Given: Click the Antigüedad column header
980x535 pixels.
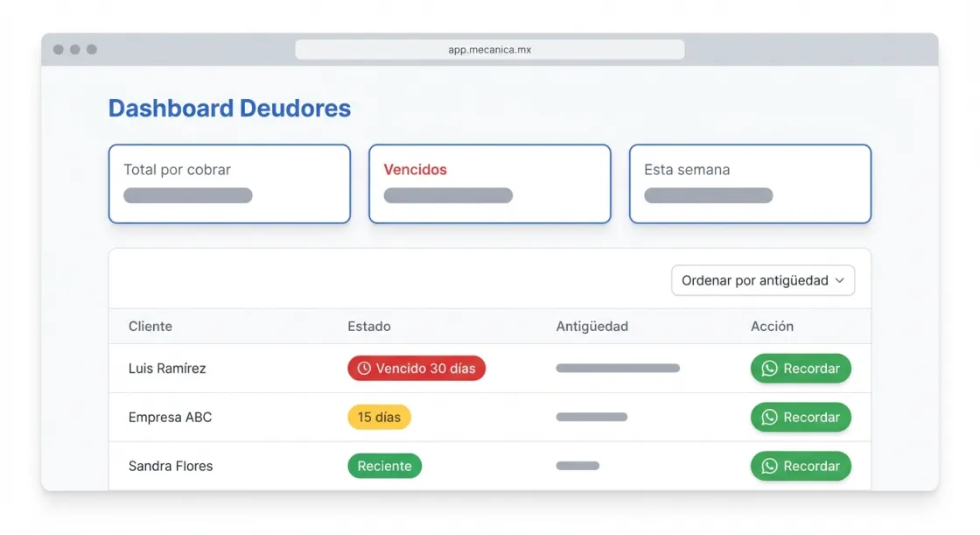Looking at the screenshot, I should [591, 326].
